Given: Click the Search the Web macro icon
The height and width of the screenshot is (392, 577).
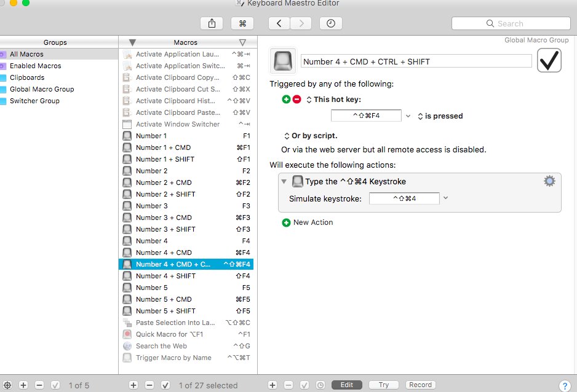Looking at the screenshot, I should 127,346.
